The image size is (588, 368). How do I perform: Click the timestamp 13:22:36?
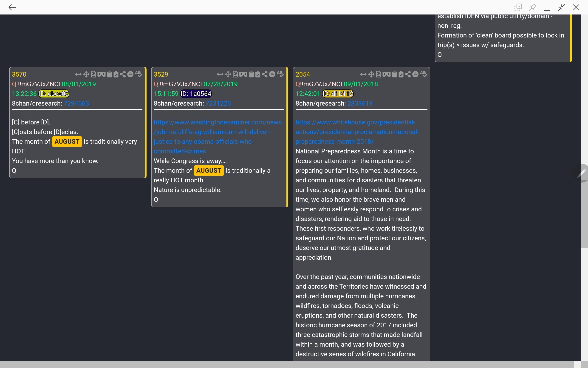24,94
